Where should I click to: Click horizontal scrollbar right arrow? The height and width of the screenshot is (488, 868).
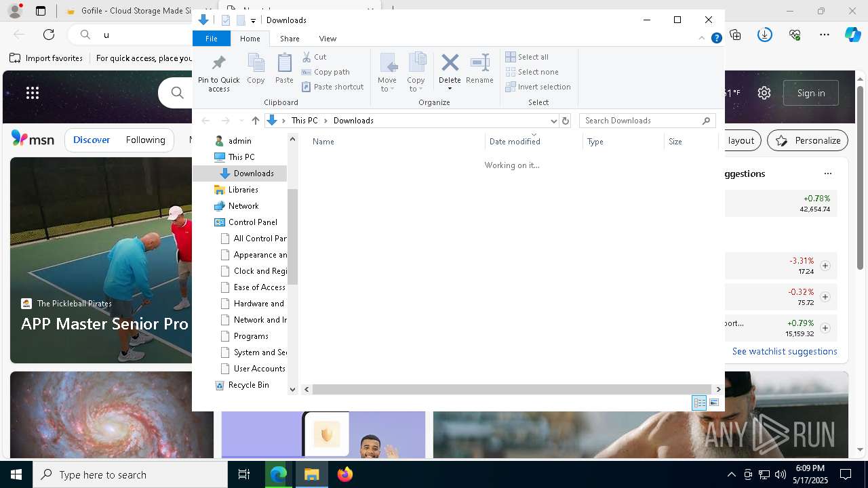point(718,389)
